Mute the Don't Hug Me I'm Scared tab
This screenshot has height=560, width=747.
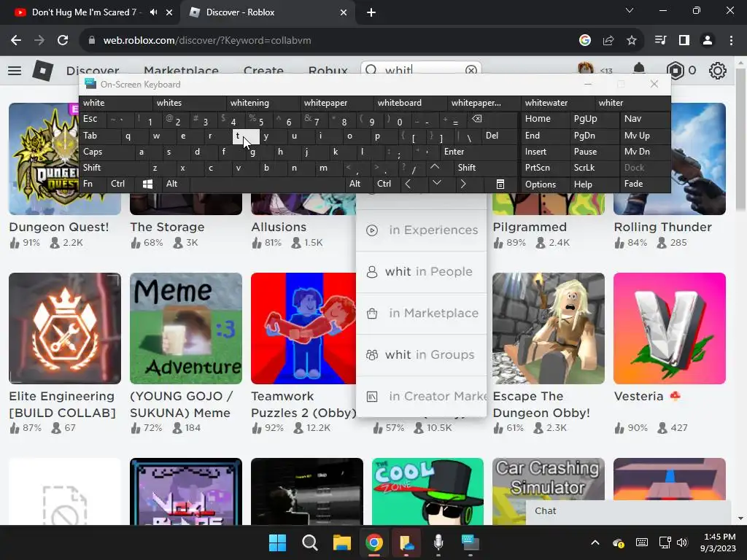153,12
